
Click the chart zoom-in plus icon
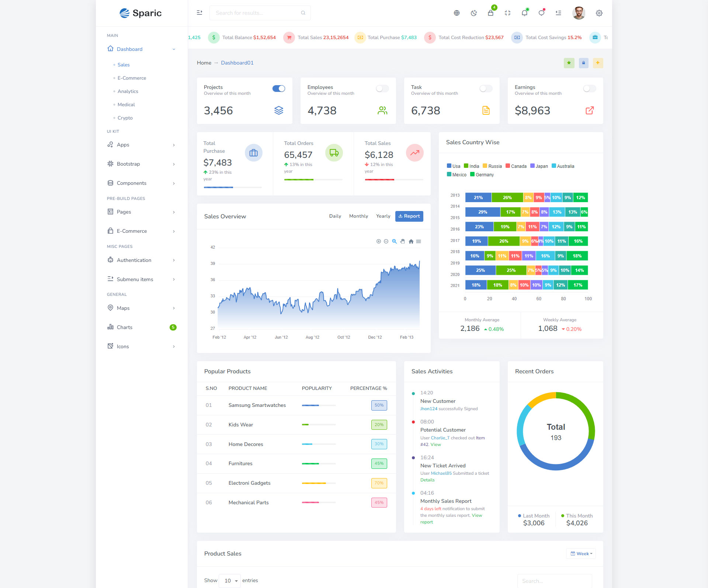[378, 241]
